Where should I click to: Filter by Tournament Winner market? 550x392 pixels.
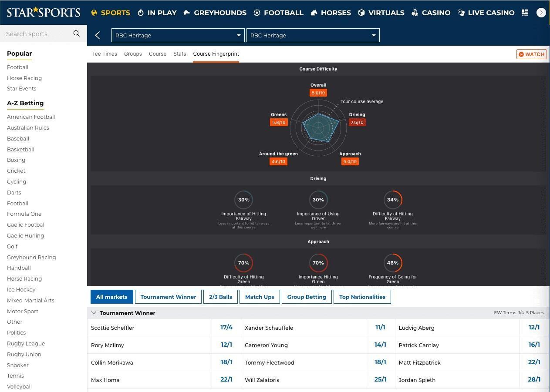click(x=168, y=297)
